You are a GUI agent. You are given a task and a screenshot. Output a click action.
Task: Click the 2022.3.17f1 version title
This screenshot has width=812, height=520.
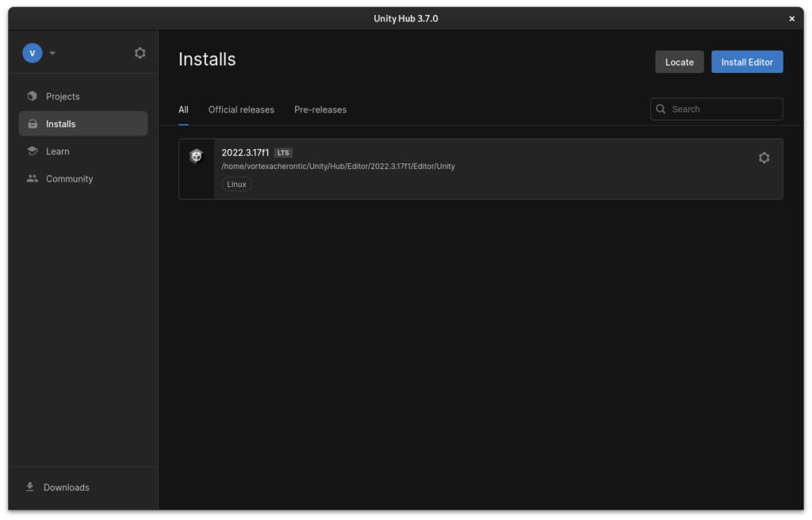pos(246,153)
